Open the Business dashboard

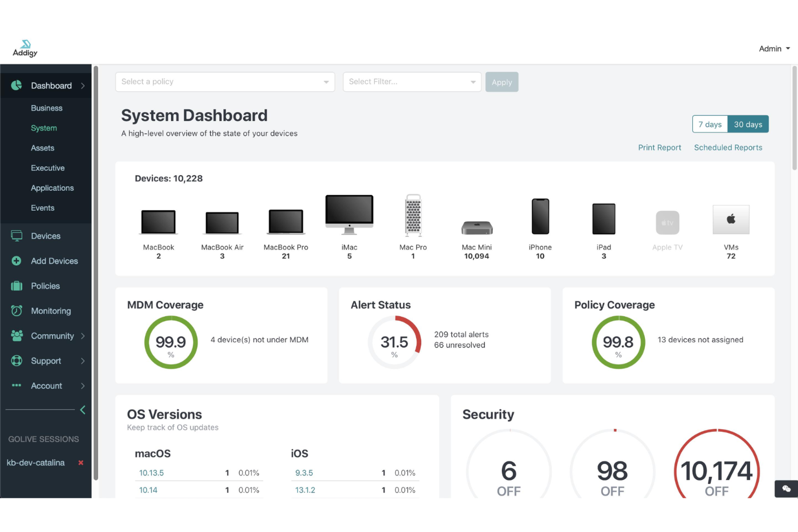click(46, 108)
